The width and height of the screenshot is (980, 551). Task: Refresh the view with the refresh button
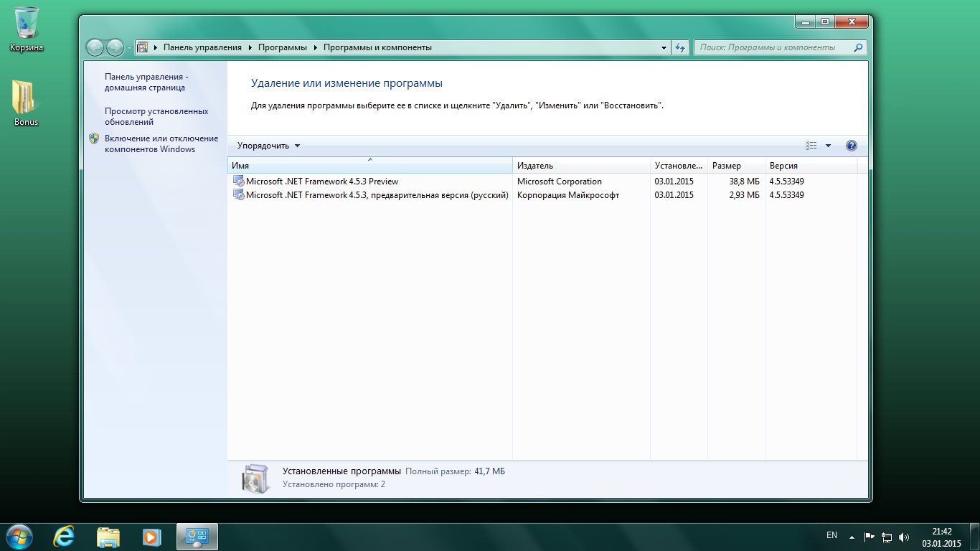pos(680,47)
